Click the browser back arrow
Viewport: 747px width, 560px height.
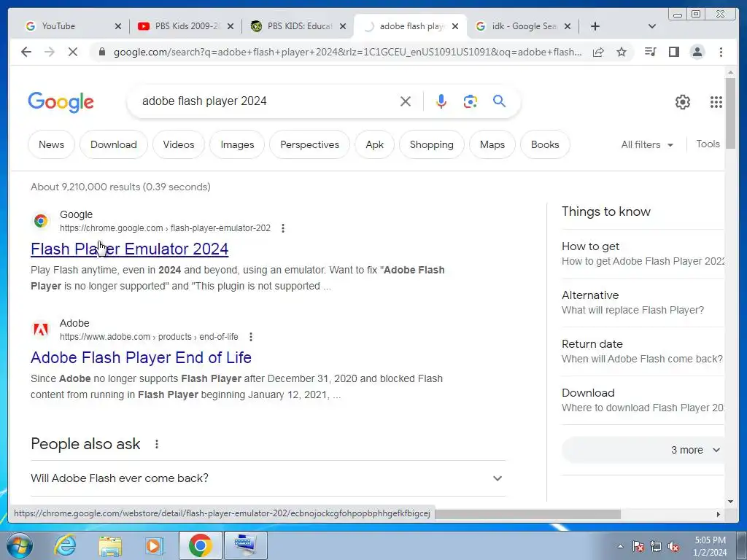(x=26, y=52)
